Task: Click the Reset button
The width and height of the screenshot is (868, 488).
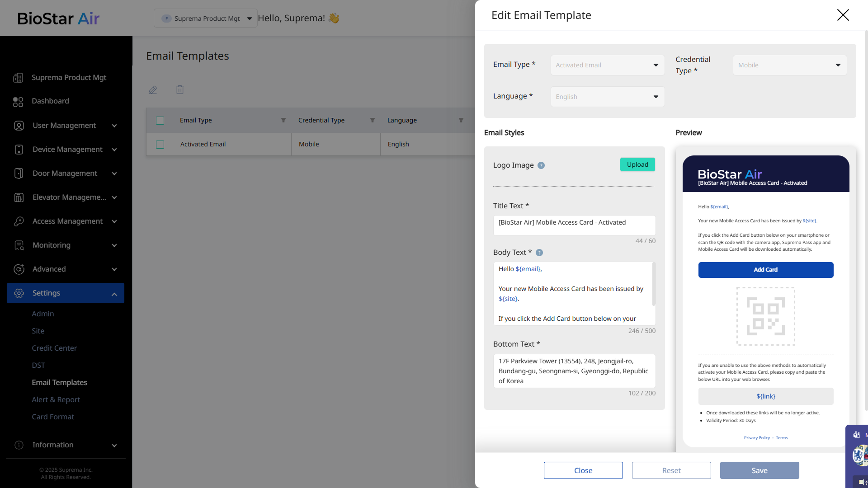Action: click(671, 470)
